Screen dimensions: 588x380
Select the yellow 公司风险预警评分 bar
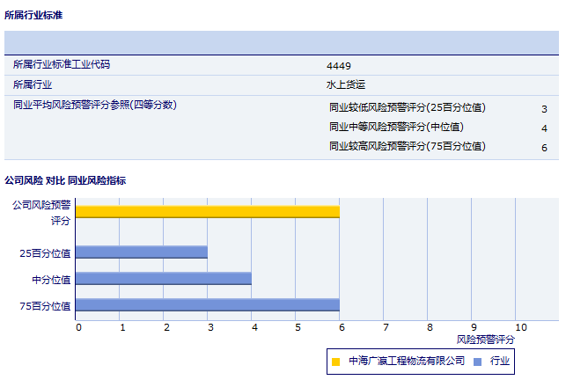pos(207,211)
